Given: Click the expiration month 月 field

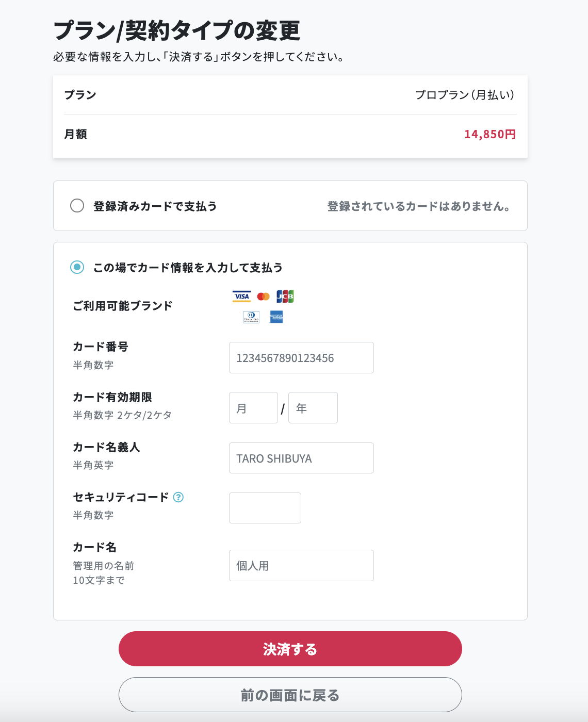Looking at the screenshot, I should click(253, 407).
